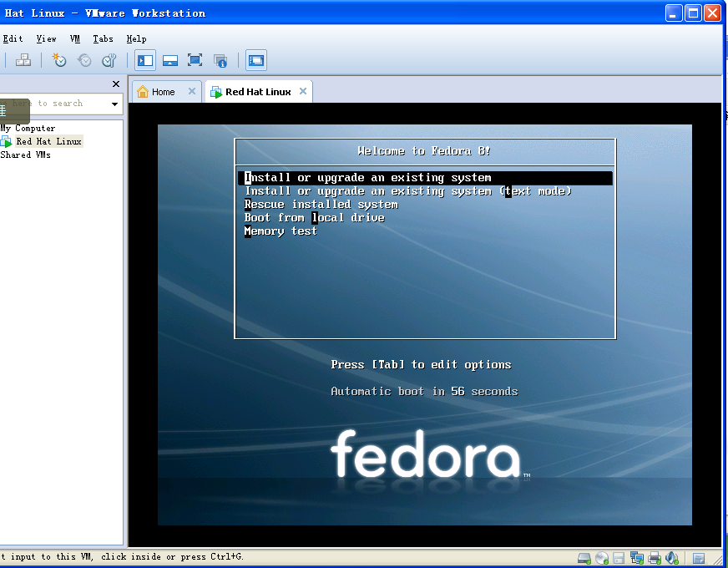Toggle the virtual printer connection icon
The width and height of the screenshot is (728, 568).
[654, 557]
